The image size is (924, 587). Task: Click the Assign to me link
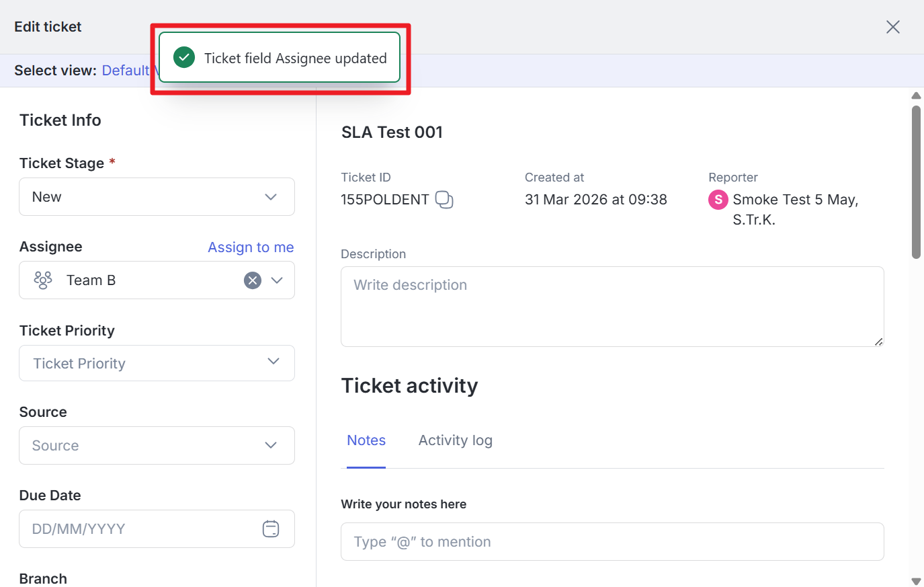pyautogui.click(x=251, y=247)
